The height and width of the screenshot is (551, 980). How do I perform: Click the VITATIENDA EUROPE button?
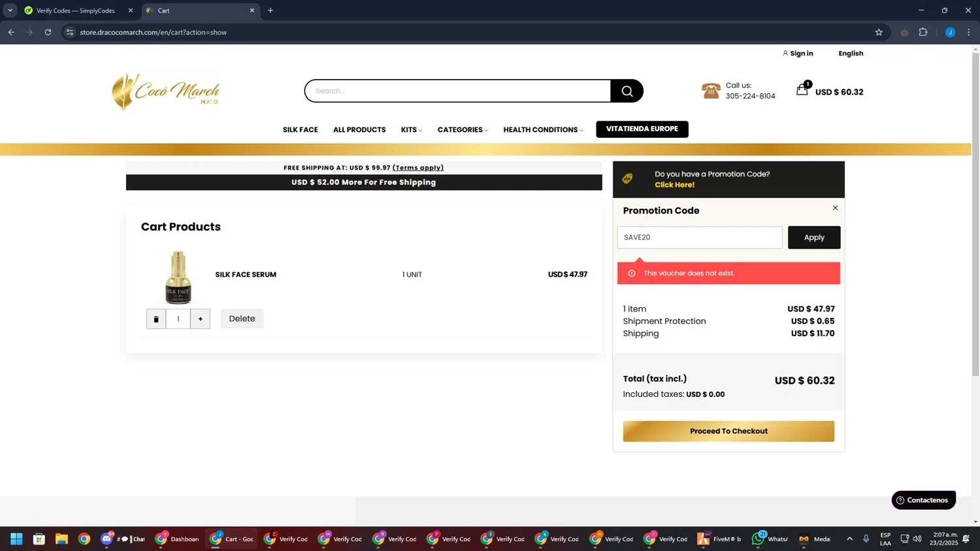click(642, 129)
